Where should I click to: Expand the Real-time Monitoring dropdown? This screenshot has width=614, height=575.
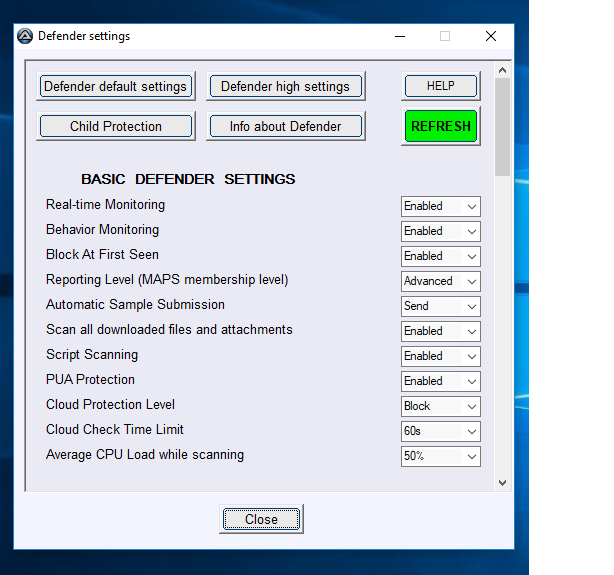440,206
